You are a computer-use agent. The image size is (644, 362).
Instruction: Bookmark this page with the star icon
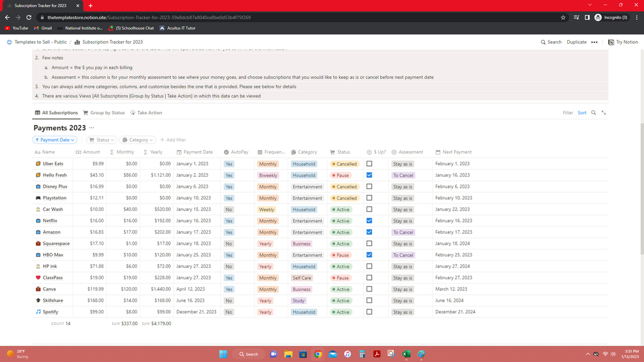tap(563, 18)
